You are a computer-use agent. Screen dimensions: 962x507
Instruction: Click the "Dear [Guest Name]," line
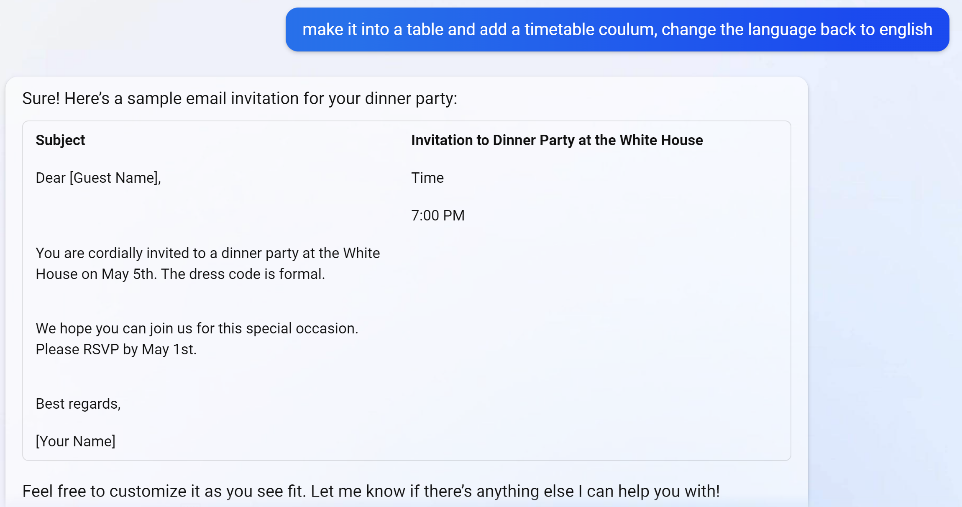98,178
